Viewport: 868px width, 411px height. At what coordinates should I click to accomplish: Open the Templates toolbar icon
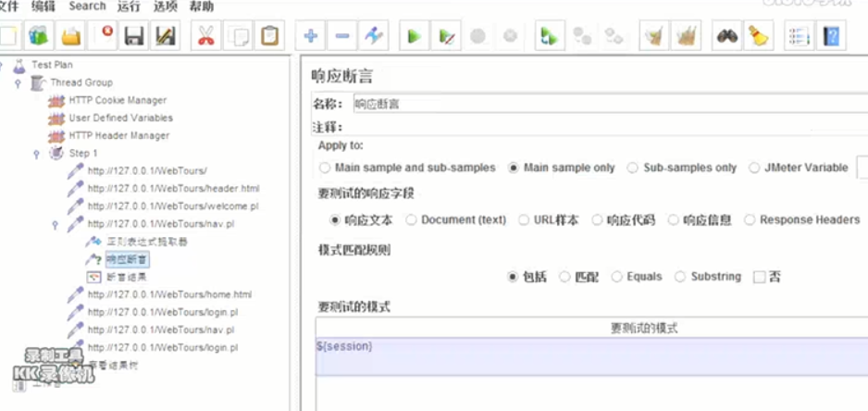click(39, 36)
